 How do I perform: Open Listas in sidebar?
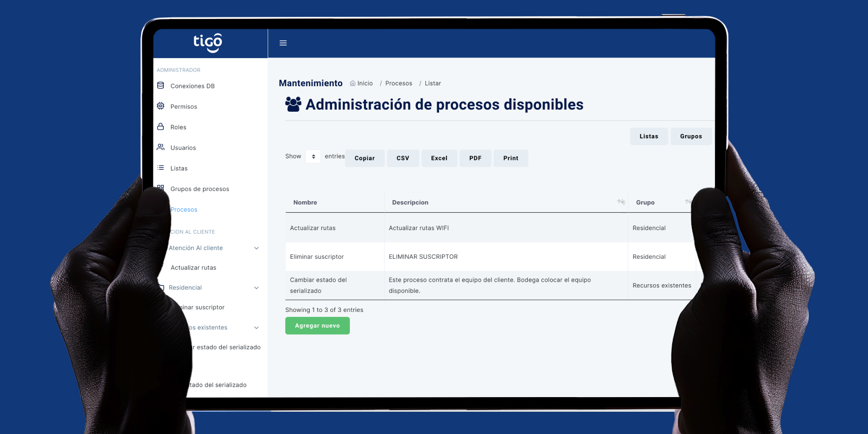[179, 169]
